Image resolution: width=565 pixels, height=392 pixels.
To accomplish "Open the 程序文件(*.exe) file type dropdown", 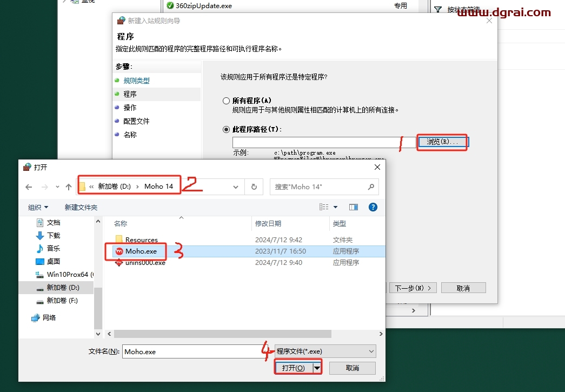I will [325, 351].
